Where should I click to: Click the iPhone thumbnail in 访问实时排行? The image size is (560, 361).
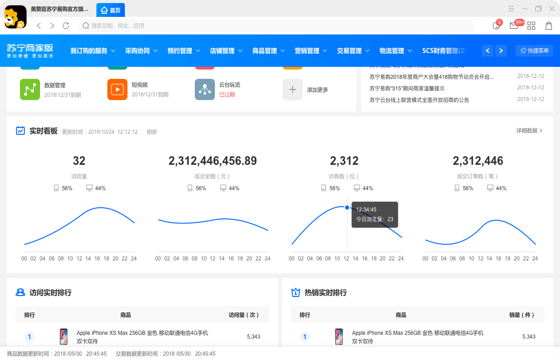coord(64,336)
